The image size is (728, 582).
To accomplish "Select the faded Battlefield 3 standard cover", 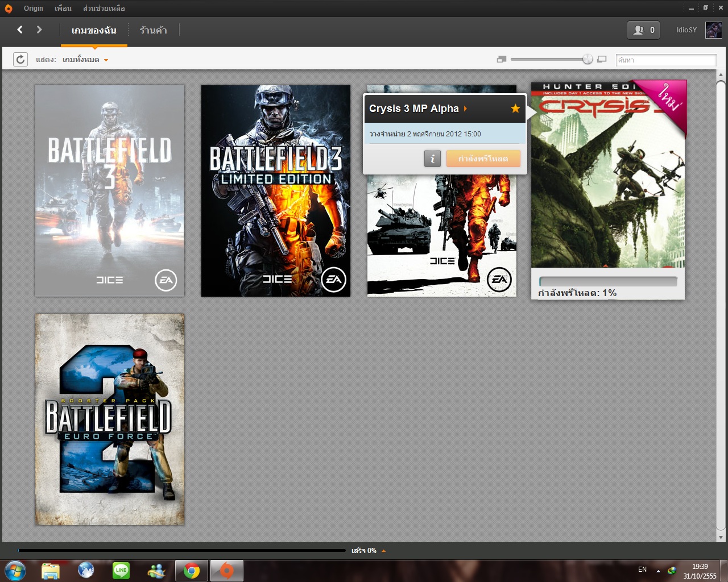I will [110, 191].
